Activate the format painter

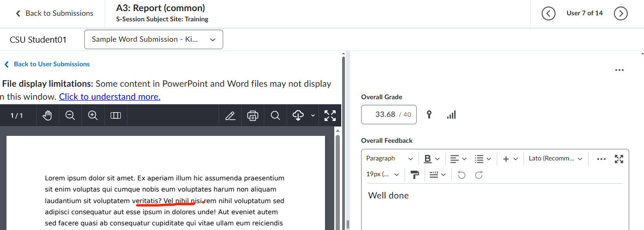click(414, 174)
